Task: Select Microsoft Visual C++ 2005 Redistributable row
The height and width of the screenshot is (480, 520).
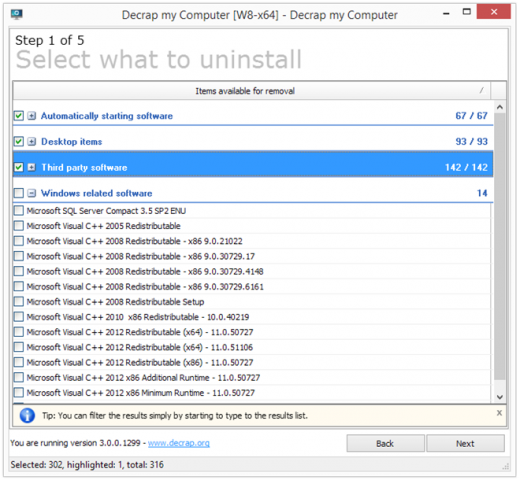Action: tap(252, 226)
